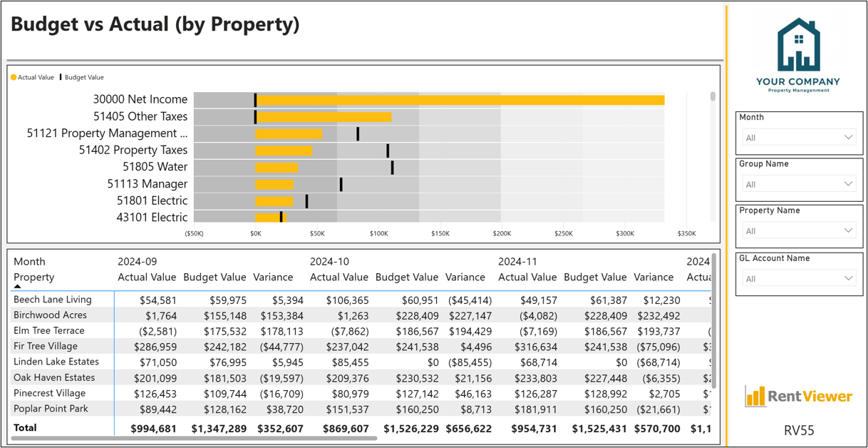Click the $994,681 total cell
This screenshot has height=448, width=868.
coord(153,429)
